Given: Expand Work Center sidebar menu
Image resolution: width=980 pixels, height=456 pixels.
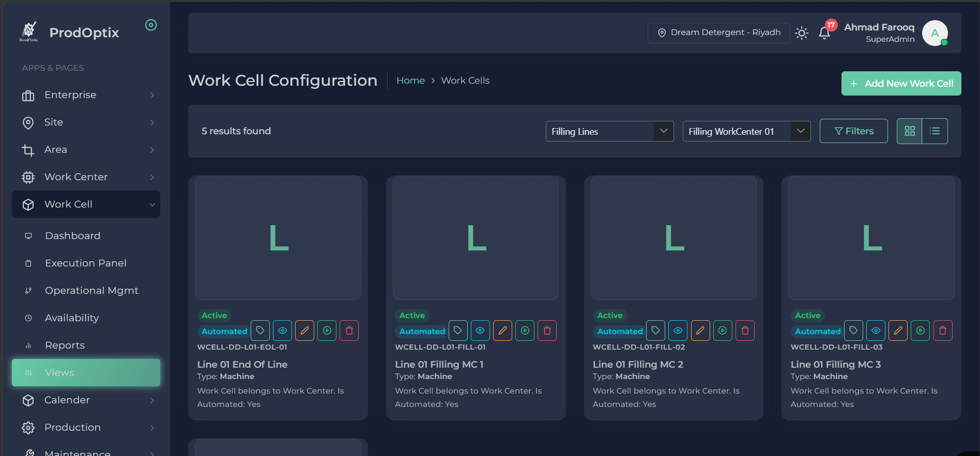Looking at the screenshot, I should point(86,177).
